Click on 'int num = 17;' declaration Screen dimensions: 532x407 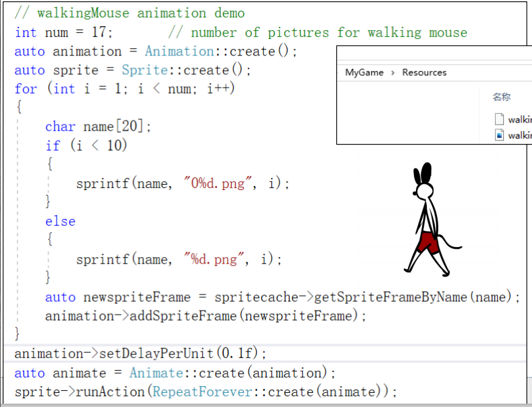(64, 33)
